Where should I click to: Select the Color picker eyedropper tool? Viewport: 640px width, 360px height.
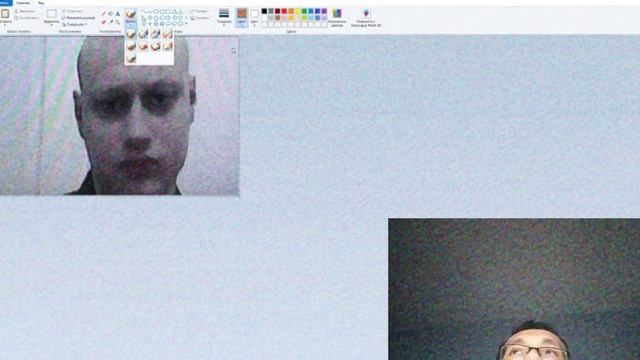(x=111, y=22)
